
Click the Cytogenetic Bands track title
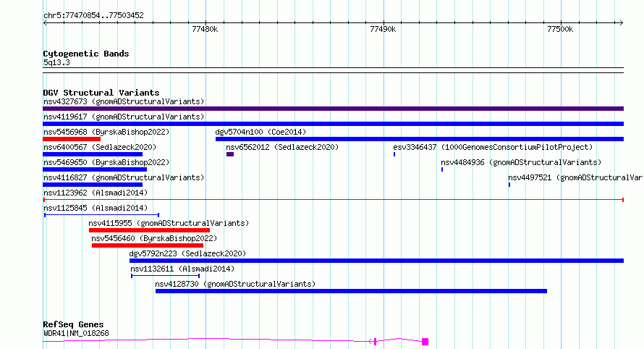86,54
